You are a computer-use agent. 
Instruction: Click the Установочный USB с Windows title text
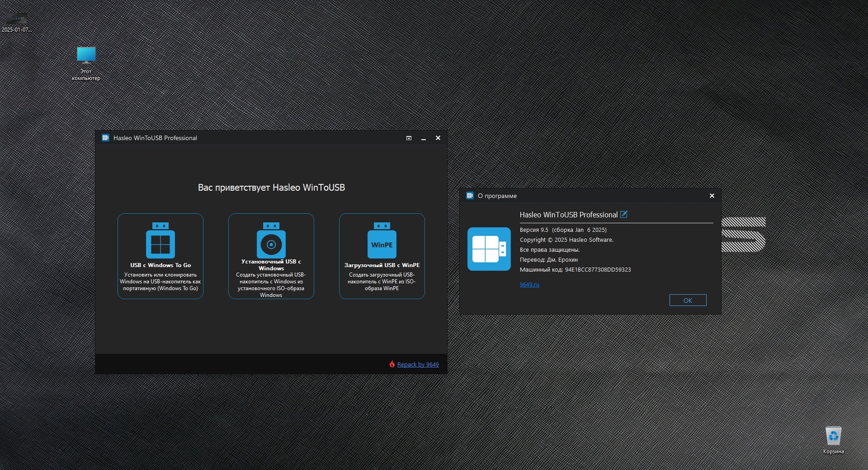[271, 264]
